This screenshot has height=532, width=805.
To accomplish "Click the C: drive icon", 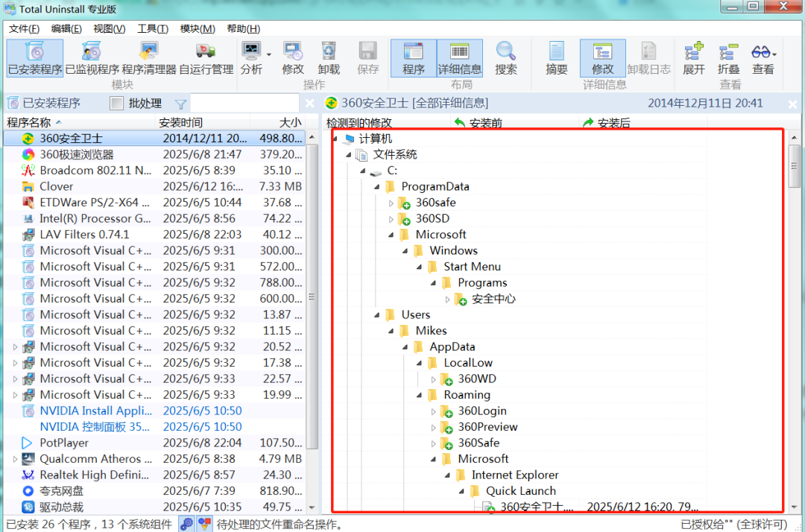I will click(x=376, y=172).
